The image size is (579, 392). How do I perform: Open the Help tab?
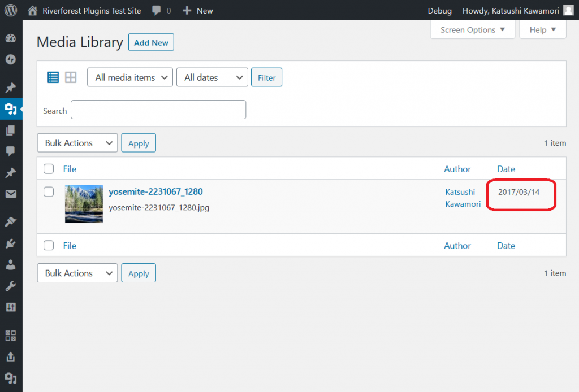[x=542, y=30]
